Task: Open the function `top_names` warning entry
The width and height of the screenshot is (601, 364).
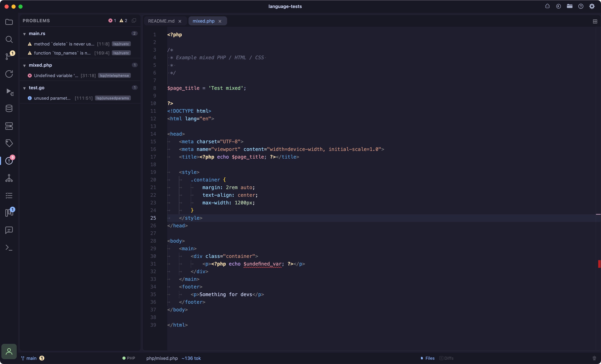Action: pos(80,53)
